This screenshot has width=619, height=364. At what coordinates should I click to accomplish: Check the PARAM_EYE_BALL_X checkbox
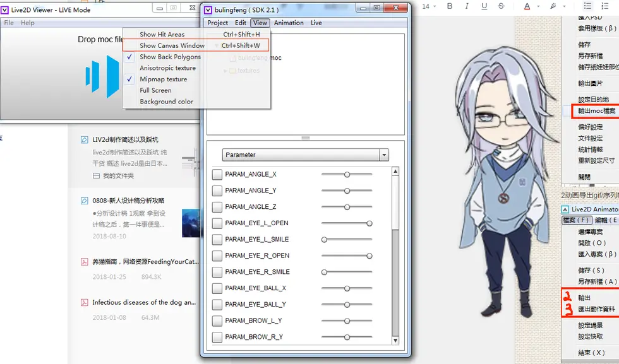tap(217, 288)
